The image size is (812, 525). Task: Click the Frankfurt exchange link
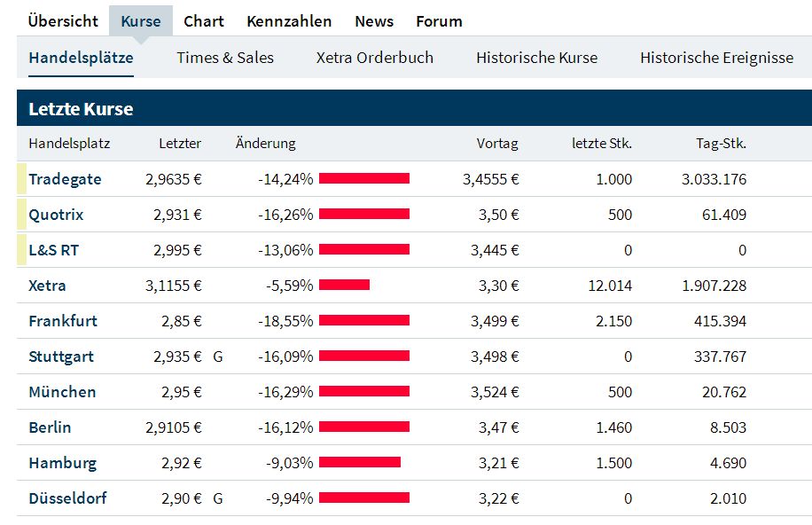click(x=63, y=321)
